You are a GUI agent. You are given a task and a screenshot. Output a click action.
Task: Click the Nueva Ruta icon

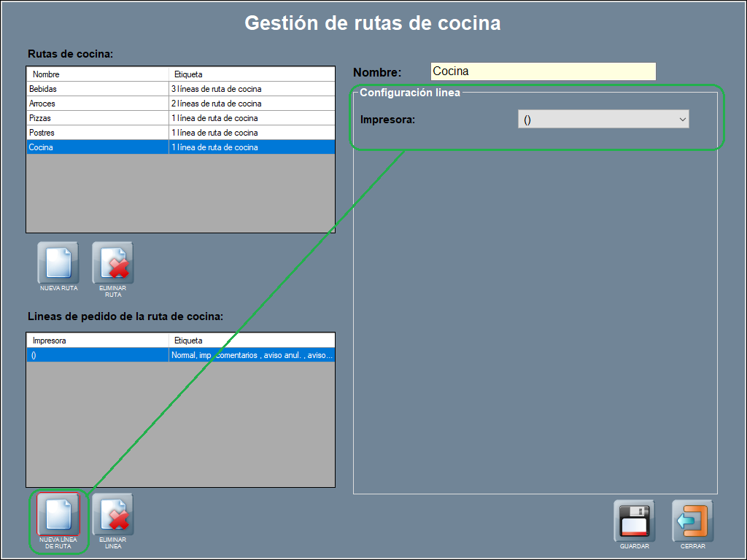tap(58, 263)
